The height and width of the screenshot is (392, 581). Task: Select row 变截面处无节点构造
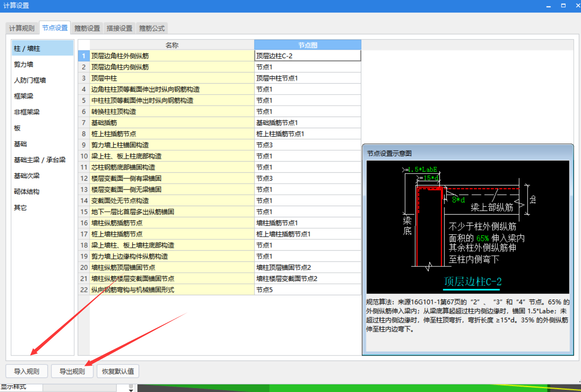pos(172,201)
